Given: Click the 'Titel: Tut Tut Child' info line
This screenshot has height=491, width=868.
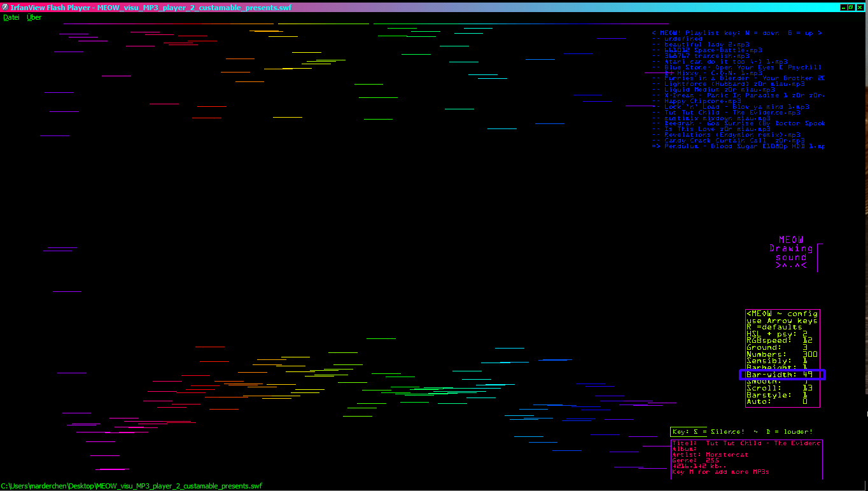Looking at the screenshot, I should pos(747,443).
